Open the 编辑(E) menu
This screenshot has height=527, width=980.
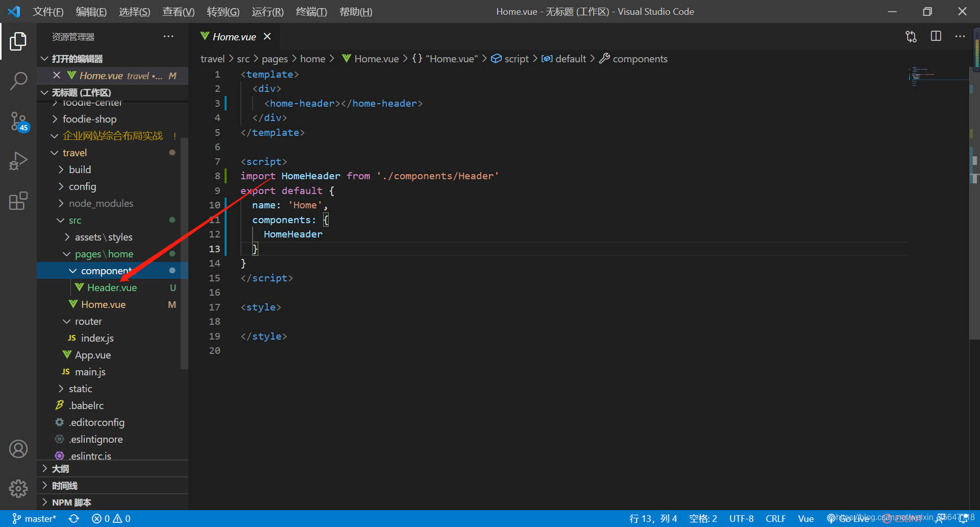tap(91, 11)
